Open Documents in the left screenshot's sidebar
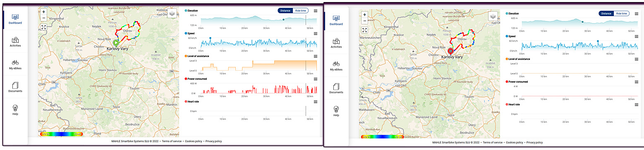This screenshot has height=150, width=644. 15,88
